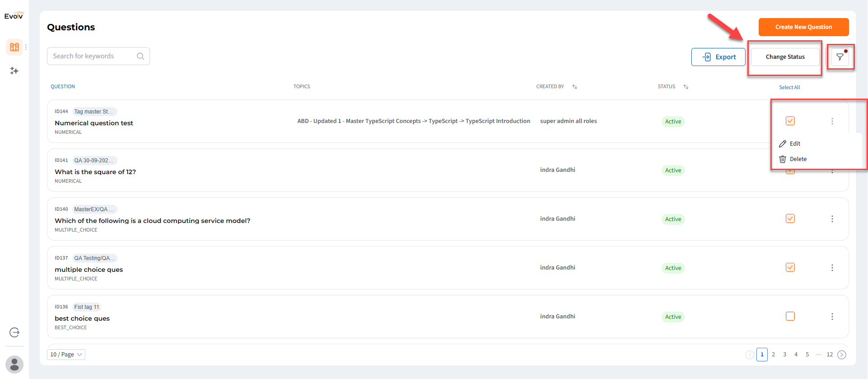Open the user profile avatar
The image size is (868, 379).
[14, 365]
